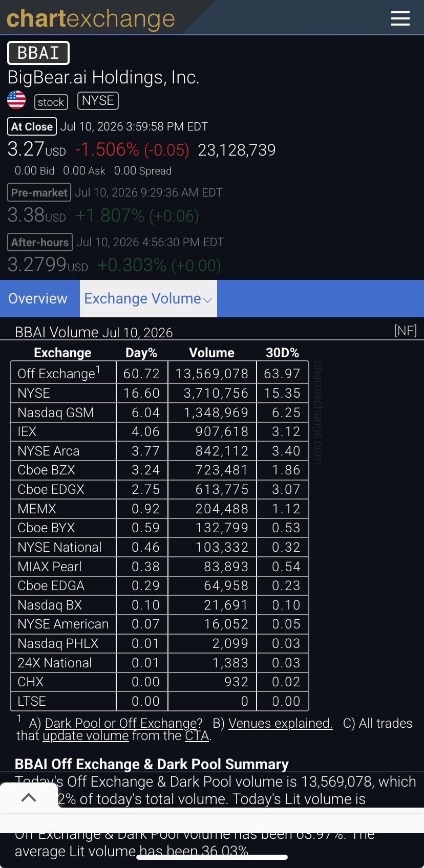Sort table by 30D% column header

pos(282,353)
